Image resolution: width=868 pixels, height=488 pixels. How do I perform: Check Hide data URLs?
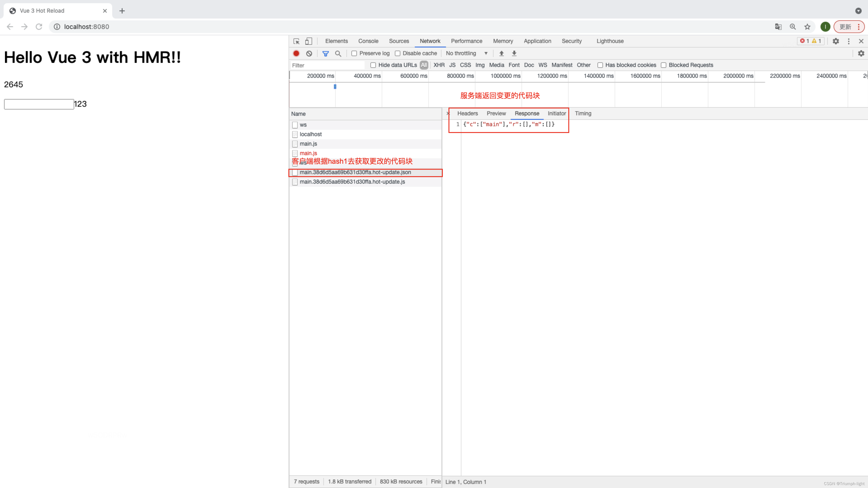click(x=373, y=65)
